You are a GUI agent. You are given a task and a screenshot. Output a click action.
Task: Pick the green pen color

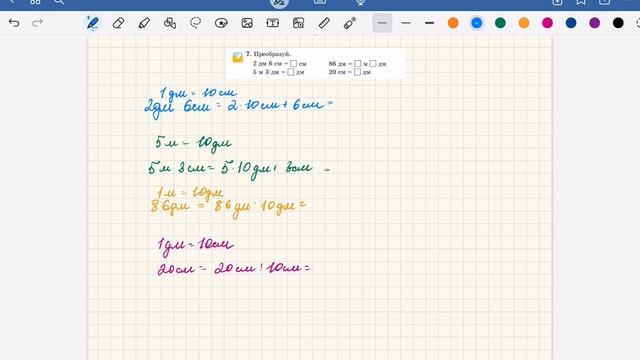tap(500, 23)
